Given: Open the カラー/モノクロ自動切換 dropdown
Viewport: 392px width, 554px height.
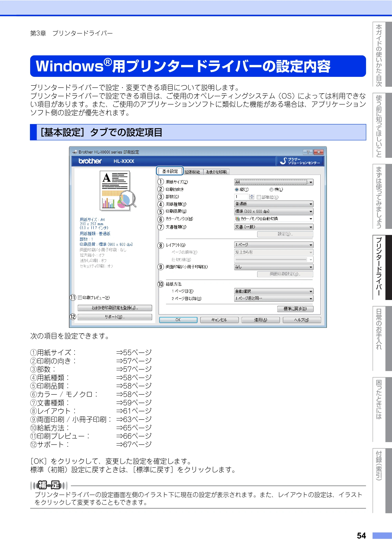Looking at the screenshot, I should point(274,219).
